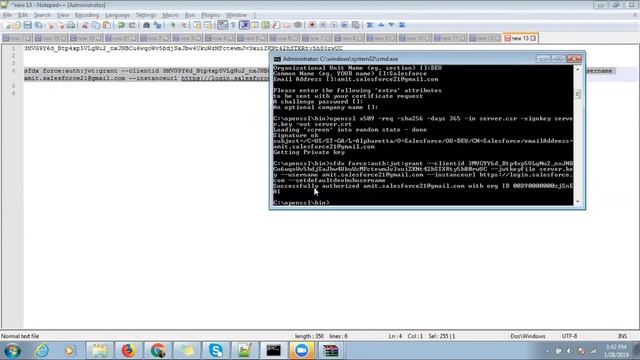
Task: Open Skype from the taskbar
Action: (x=216, y=351)
